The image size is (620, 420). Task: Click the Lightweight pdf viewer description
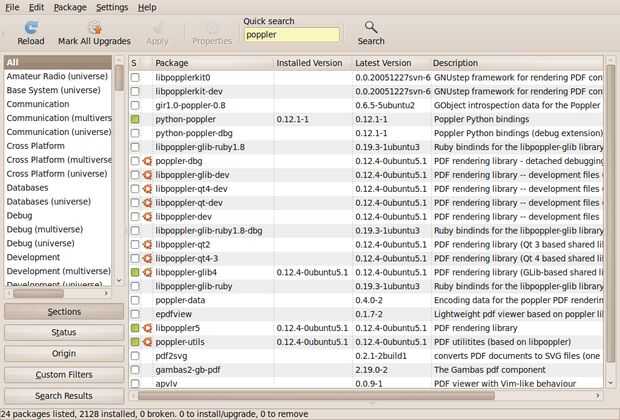click(518, 314)
